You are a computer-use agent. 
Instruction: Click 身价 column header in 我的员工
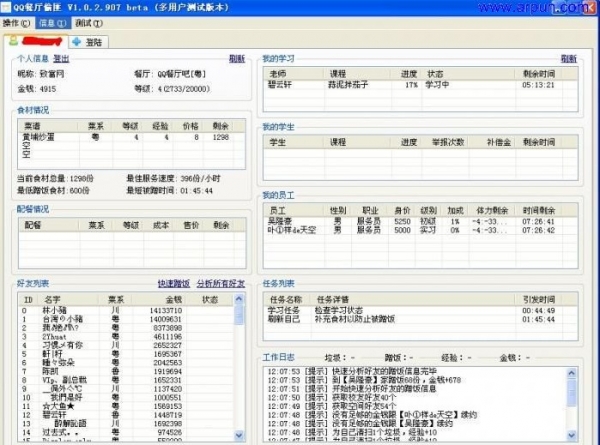click(x=401, y=210)
